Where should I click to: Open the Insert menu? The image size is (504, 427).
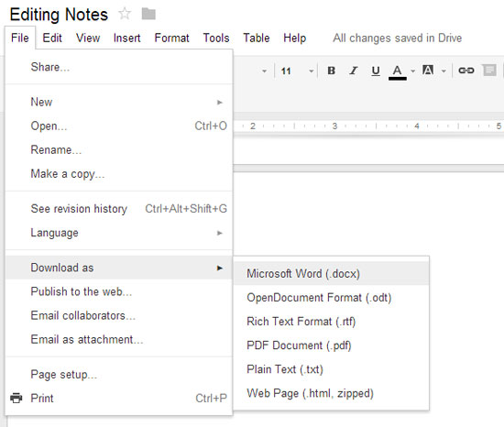click(127, 38)
